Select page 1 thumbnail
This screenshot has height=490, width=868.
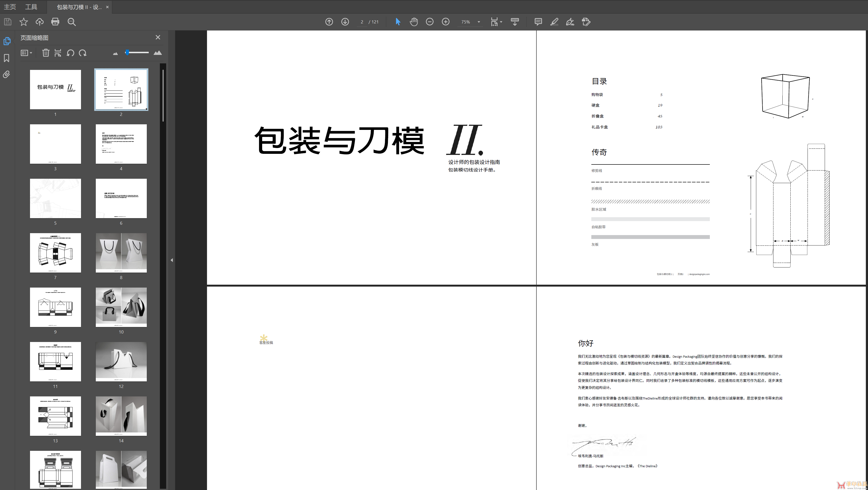click(55, 90)
